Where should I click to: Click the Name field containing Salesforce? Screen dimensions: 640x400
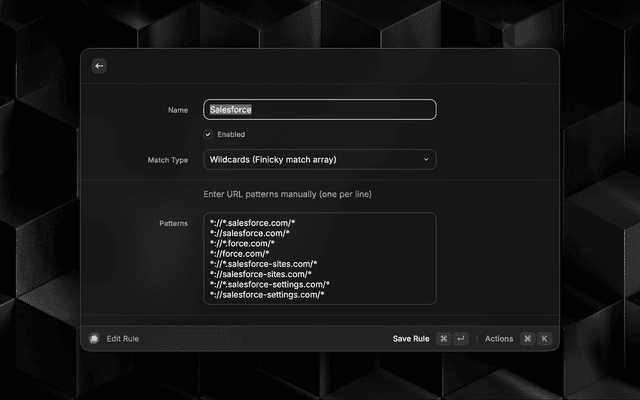(x=320, y=109)
